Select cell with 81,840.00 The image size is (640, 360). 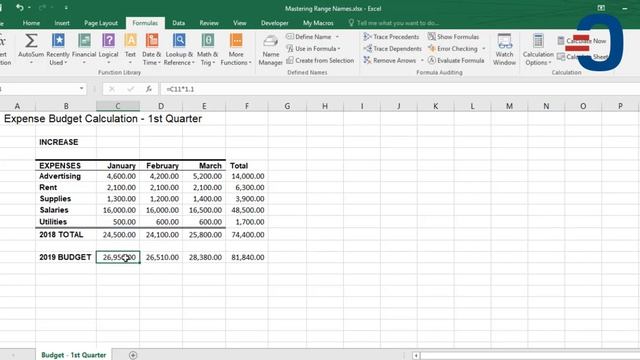click(247, 258)
